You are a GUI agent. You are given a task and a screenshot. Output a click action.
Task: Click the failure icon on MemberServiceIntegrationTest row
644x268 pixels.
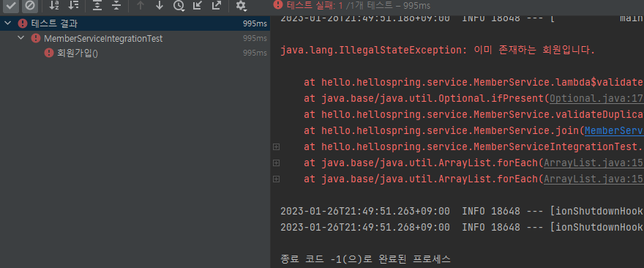point(36,38)
